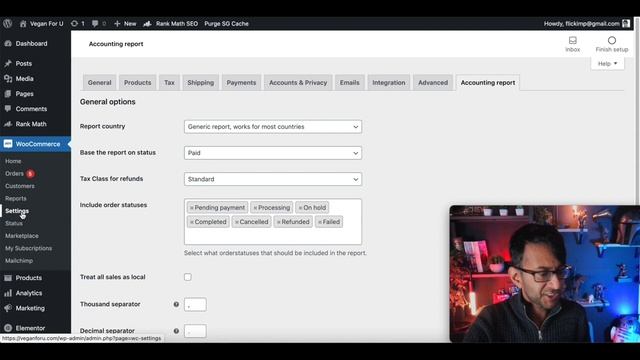Click the Howdy account greeting text
This screenshot has width=640, height=360.
pos(582,24)
